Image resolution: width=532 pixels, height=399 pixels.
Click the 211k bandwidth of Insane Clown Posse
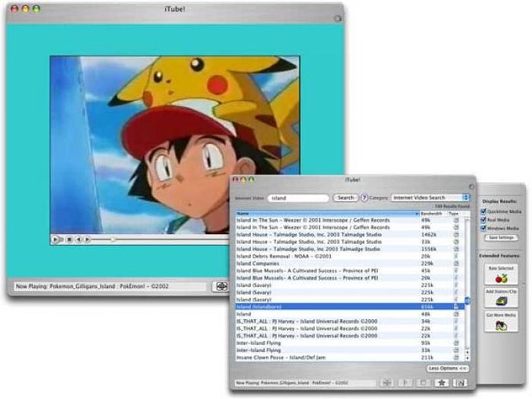[x=427, y=358]
